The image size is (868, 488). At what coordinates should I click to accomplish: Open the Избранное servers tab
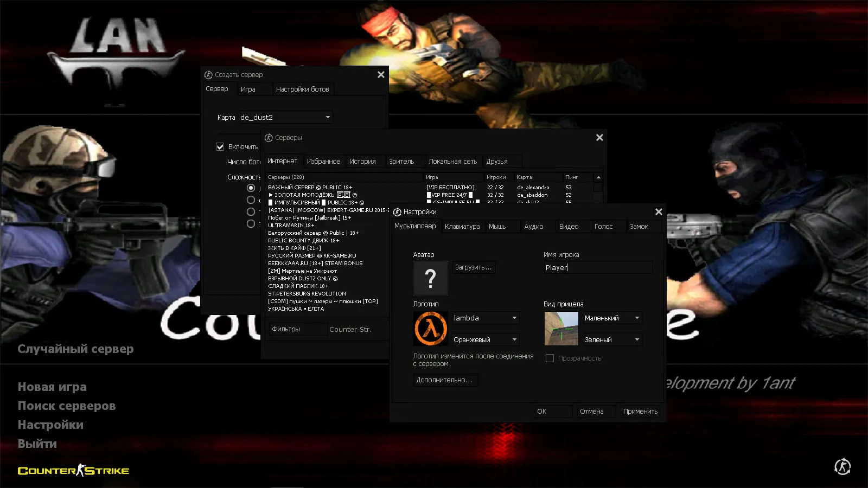click(x=323, y=162)
